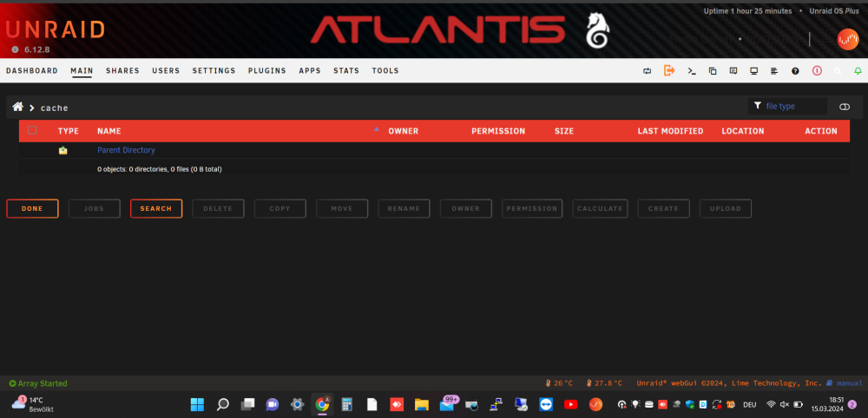Viewport: 868px width, 418px height.
Task: Click the cache breadcrumb text
Action: (x=55, y=108)
